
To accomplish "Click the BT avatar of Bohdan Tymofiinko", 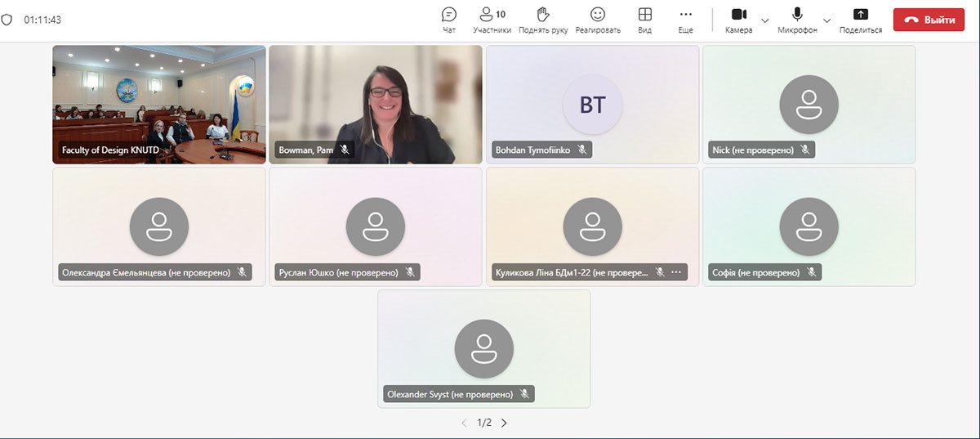I will coord(593,105).
